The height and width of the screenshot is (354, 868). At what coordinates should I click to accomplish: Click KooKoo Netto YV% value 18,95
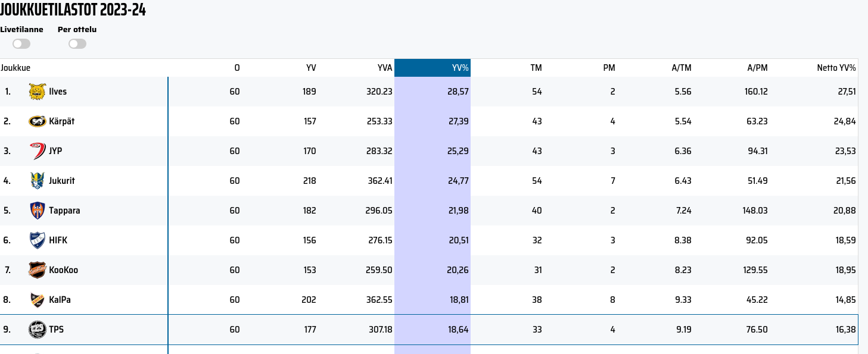[847, 270]
